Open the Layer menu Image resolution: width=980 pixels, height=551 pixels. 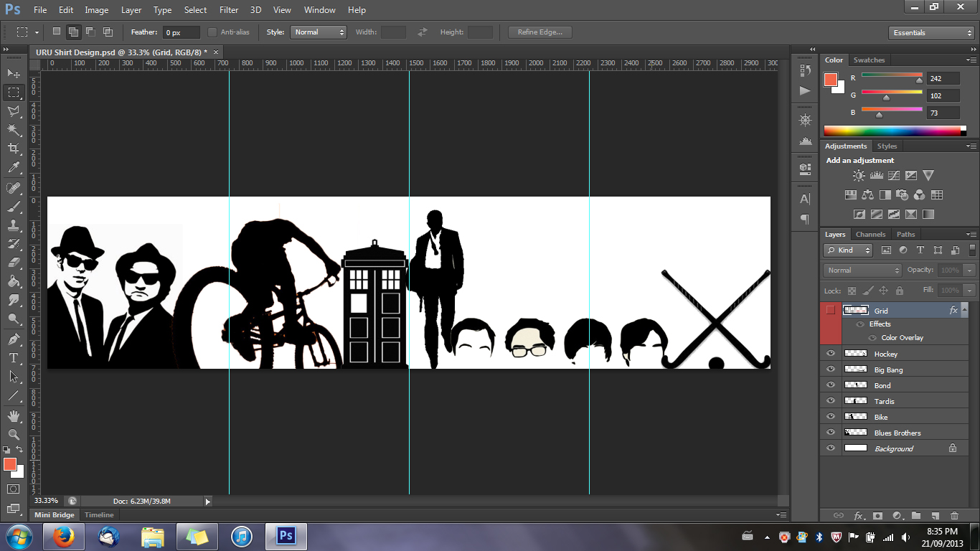click(131, 10)
